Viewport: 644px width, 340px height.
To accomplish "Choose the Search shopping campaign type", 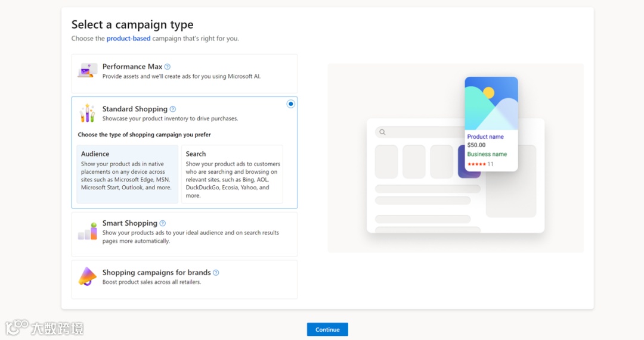I will tap(232, 174).
